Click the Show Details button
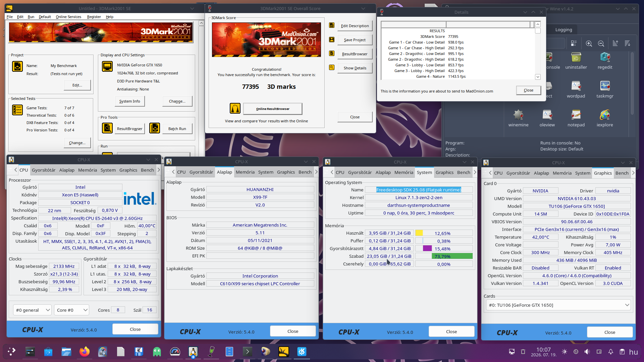Screen dimensions: 644x362 [355, 68]
